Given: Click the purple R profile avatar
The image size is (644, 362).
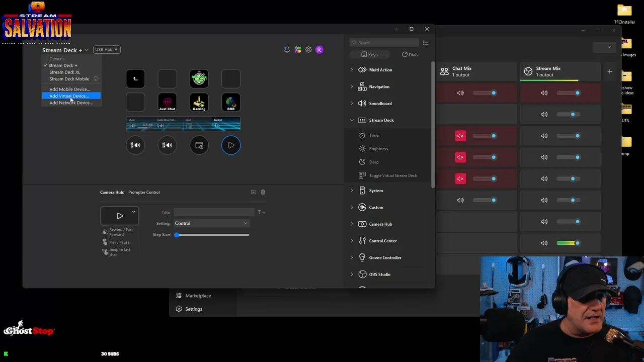Looking at the screenshot, I should pyautogui.click(x=319, y=50).
